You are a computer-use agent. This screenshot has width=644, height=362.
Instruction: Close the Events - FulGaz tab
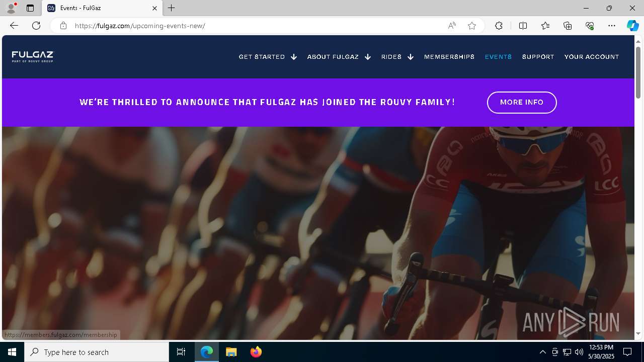coord(154,8)
